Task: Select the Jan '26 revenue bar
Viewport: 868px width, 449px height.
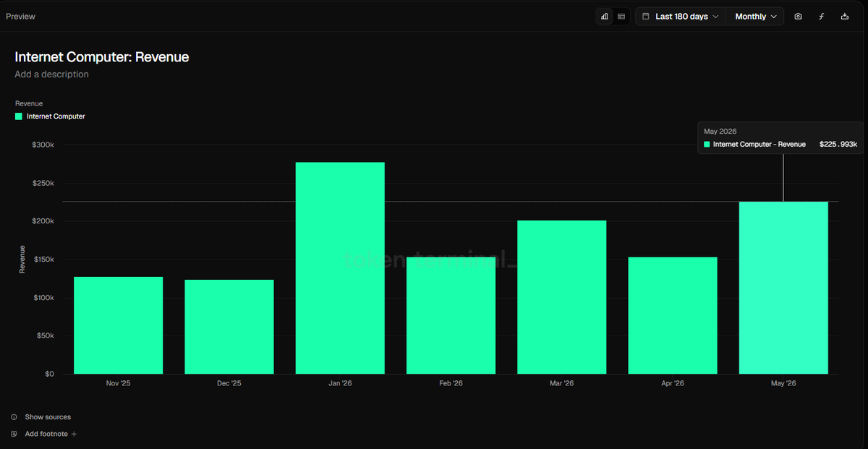Action: pyautogui.click(x=340, y=268)
